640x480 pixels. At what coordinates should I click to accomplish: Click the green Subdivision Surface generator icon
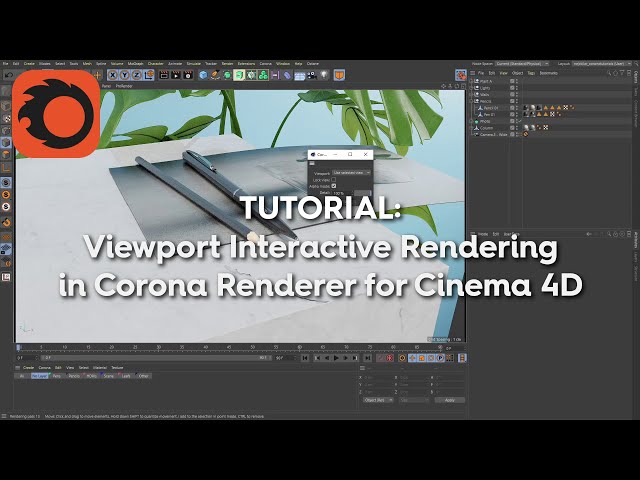click(x=227, y=75)
